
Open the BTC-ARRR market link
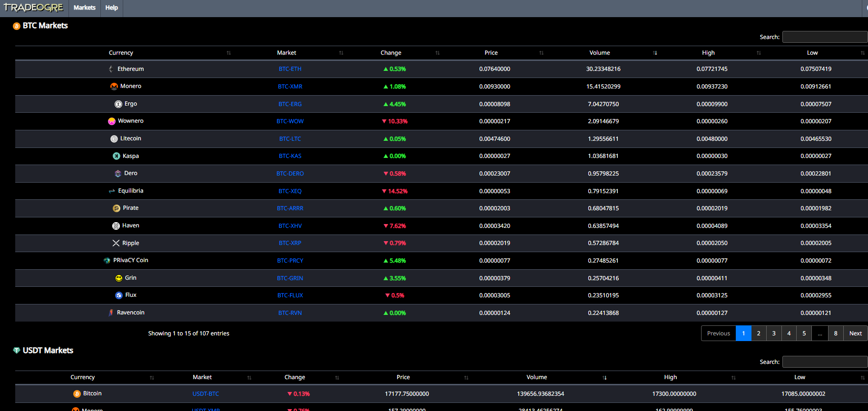coord(290,208)
